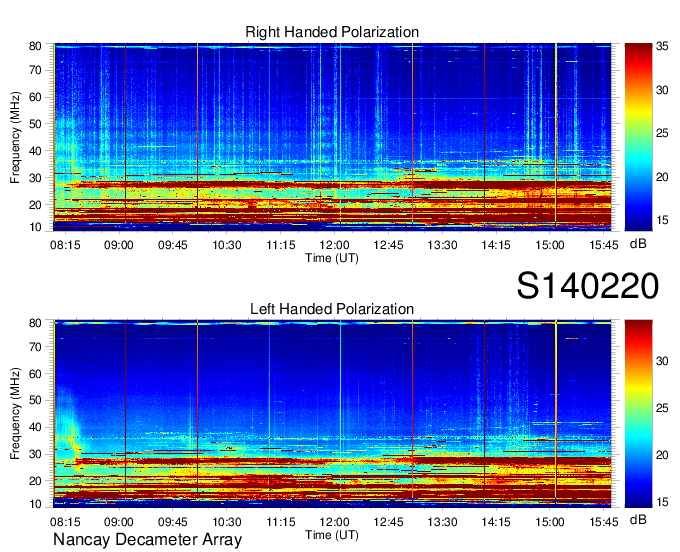Click 11:15 time tick under Right Handed plot
680x552 pixels.
pos(281,245)
